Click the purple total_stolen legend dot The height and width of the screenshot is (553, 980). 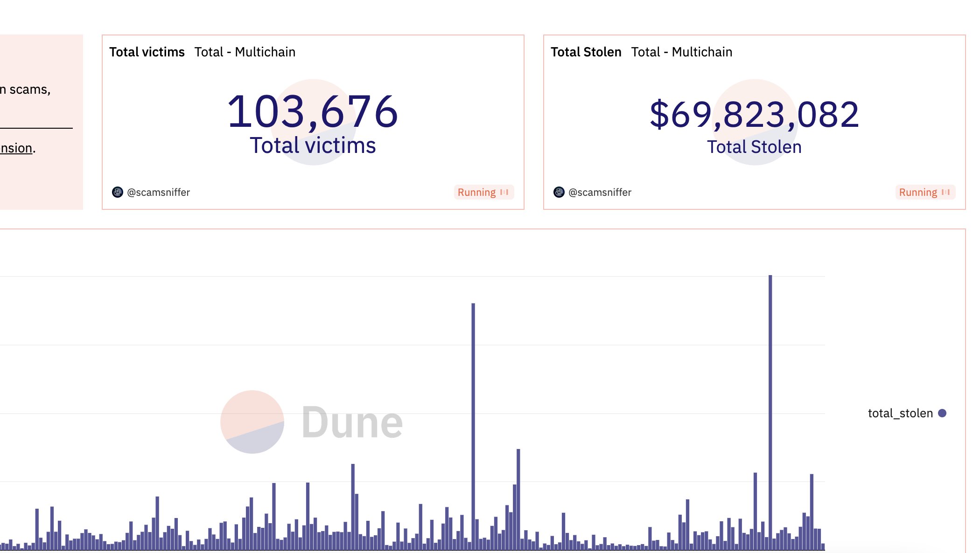[942, 413]
